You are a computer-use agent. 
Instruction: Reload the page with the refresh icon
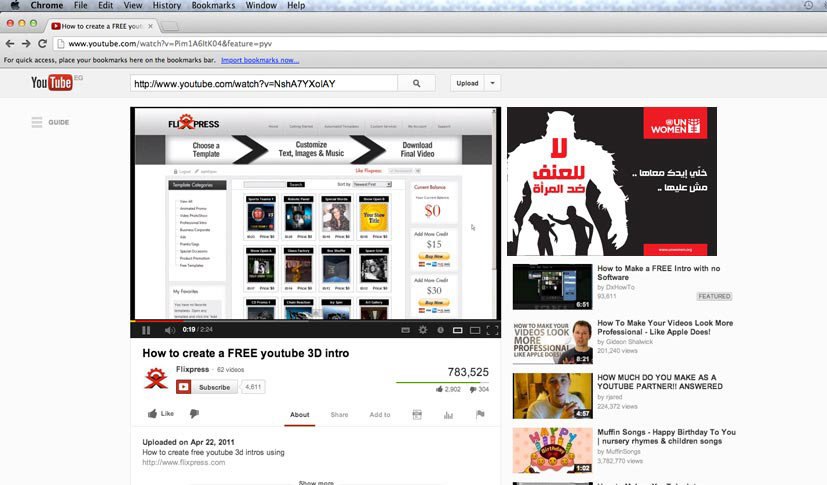42,44
